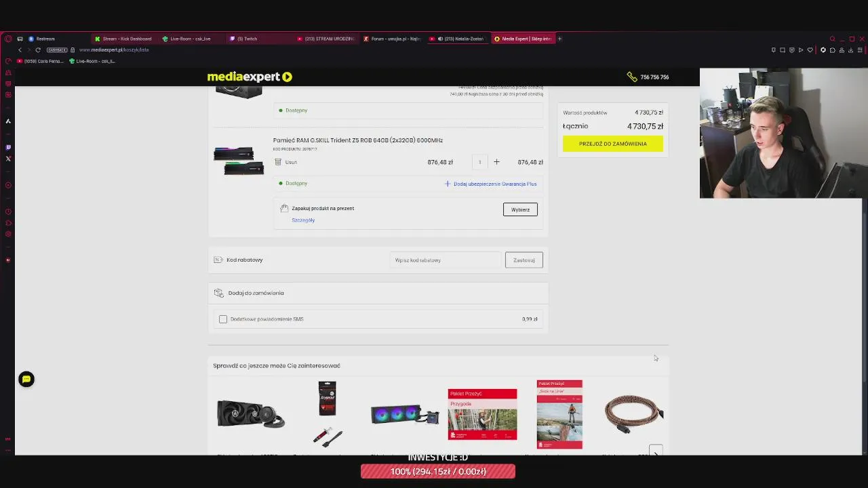
Task: Open the black liquid cooler recommendation
Action: pyautogui.click(x=250, y=413)
